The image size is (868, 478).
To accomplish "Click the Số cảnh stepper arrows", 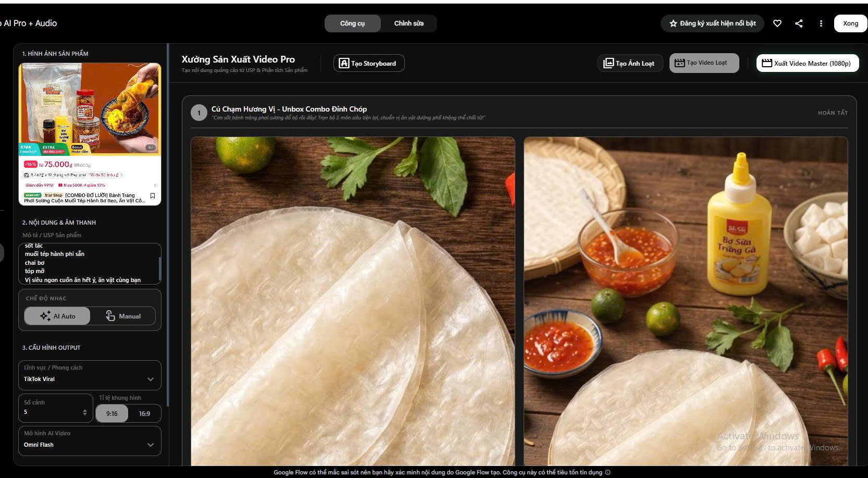I will (85, 412).
